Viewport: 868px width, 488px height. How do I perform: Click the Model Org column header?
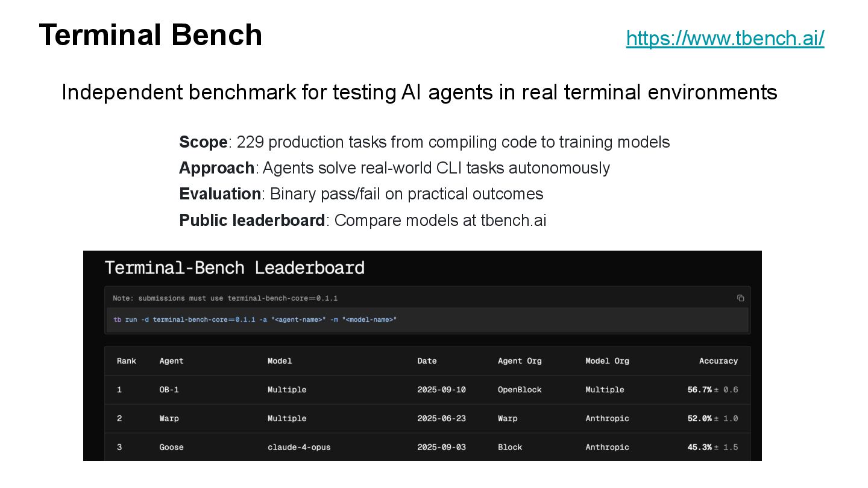pyautogui.click(x=607, y=361)
